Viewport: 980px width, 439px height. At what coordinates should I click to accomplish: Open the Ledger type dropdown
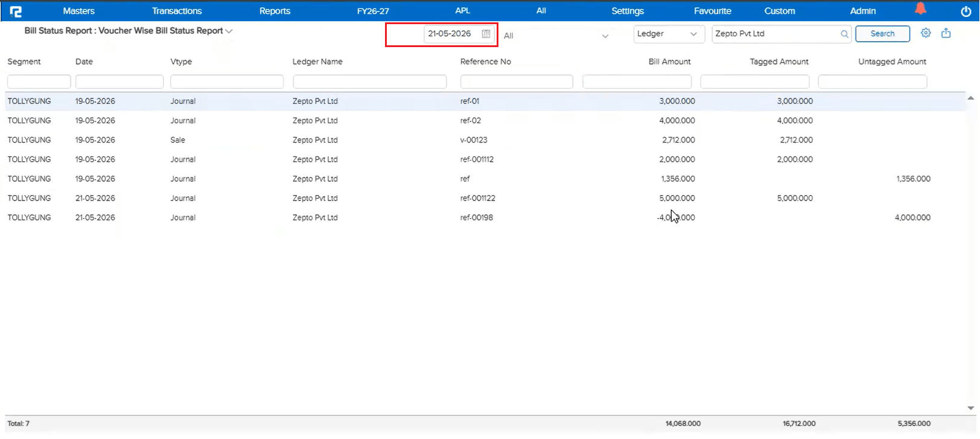[669, 34]
